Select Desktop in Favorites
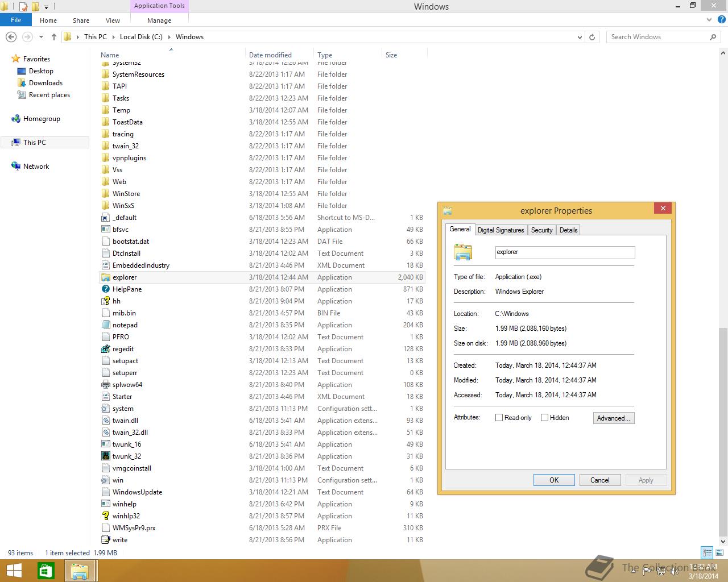The height and width of the screenshot is (582, 728). [41, 71]
